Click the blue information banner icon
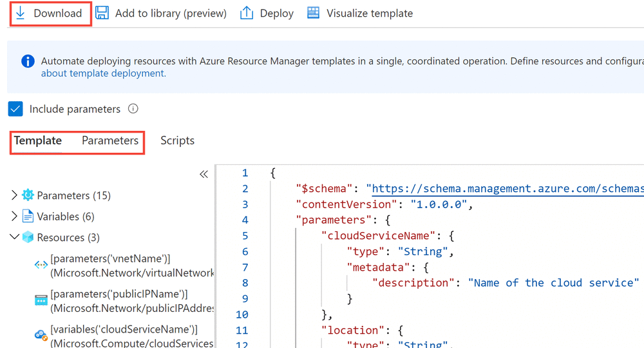The width and height of the screenshot is (644, 348). [28, 61]
